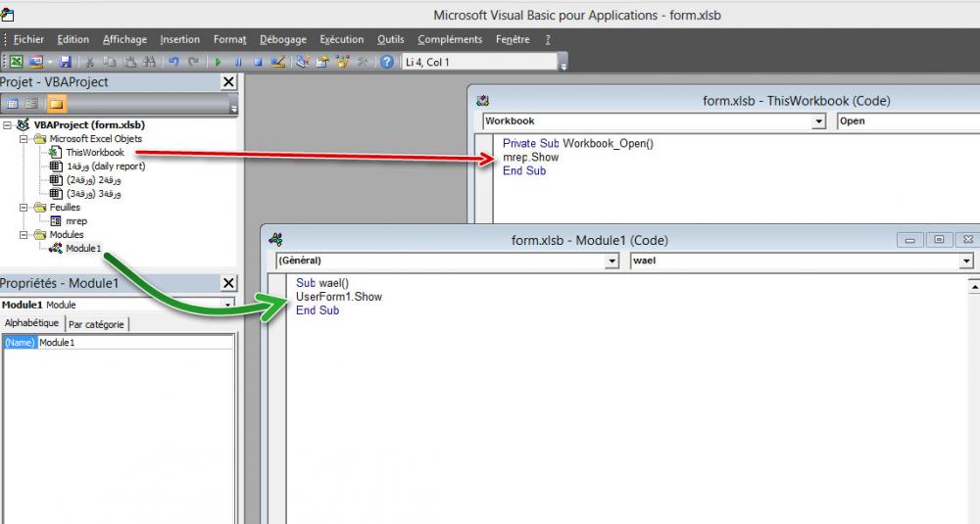This screenshot has height=524, width=980.
Task: Click the Module1 window scrollbar up arrow
Action: tap(974, 286)
